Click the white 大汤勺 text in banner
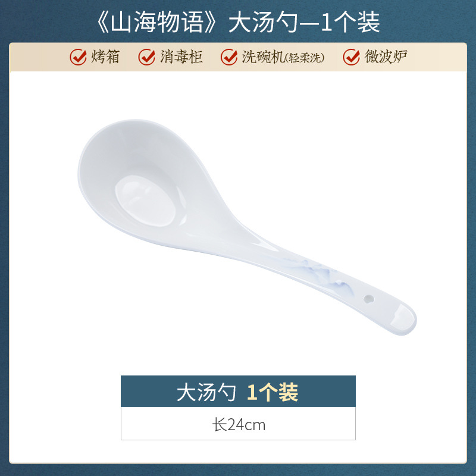This screenshot has width=476, height=476. pos(206,392)
